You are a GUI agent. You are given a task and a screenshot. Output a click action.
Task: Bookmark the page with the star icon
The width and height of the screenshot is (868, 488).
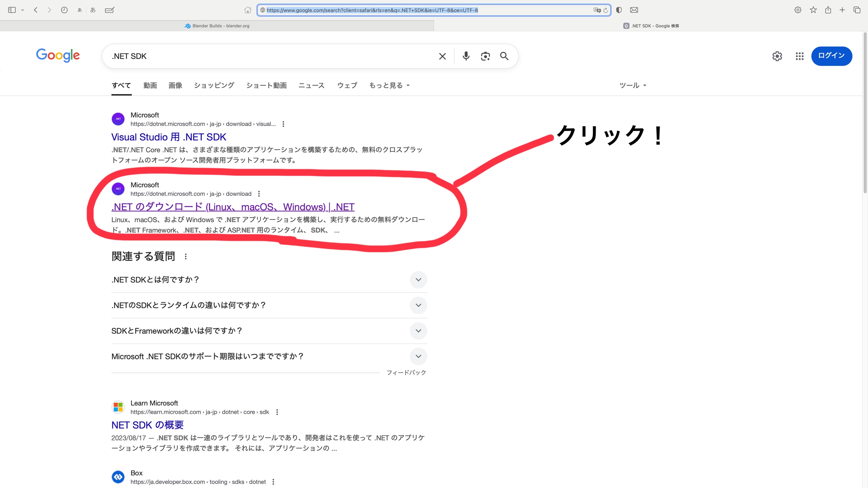[x=813, y=10]
